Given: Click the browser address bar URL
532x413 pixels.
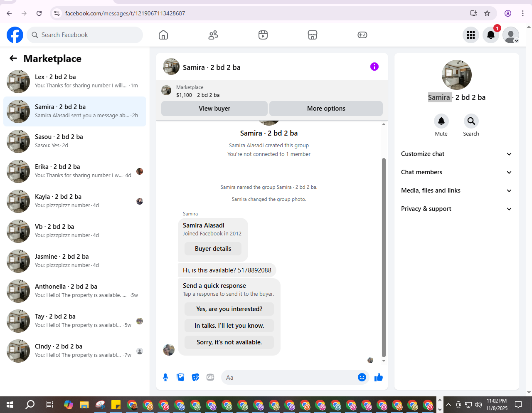Looking at the screenshot, I should (125, 13).
